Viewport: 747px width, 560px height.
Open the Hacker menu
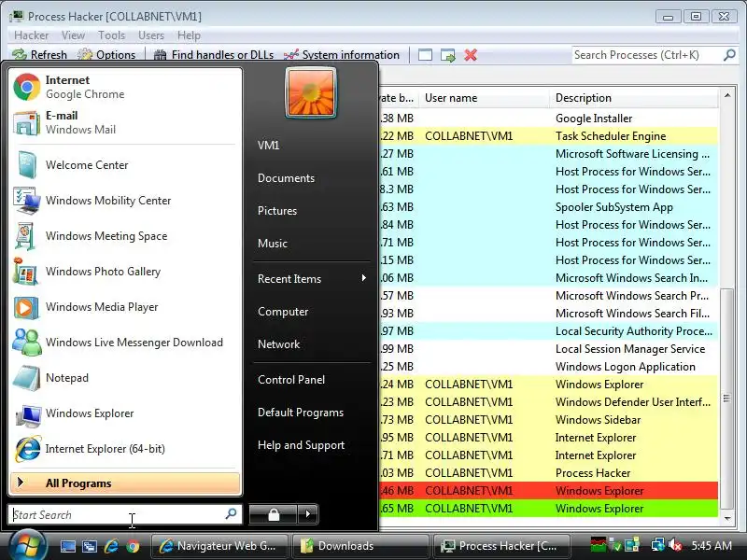click(31, 35)
